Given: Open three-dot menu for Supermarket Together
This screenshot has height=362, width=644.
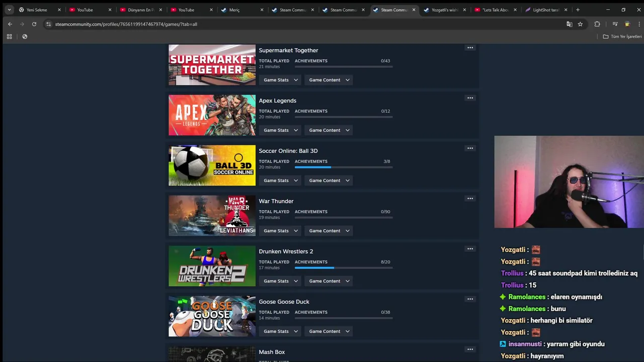Looking at the screenshot, I should [x=470, y=48].
